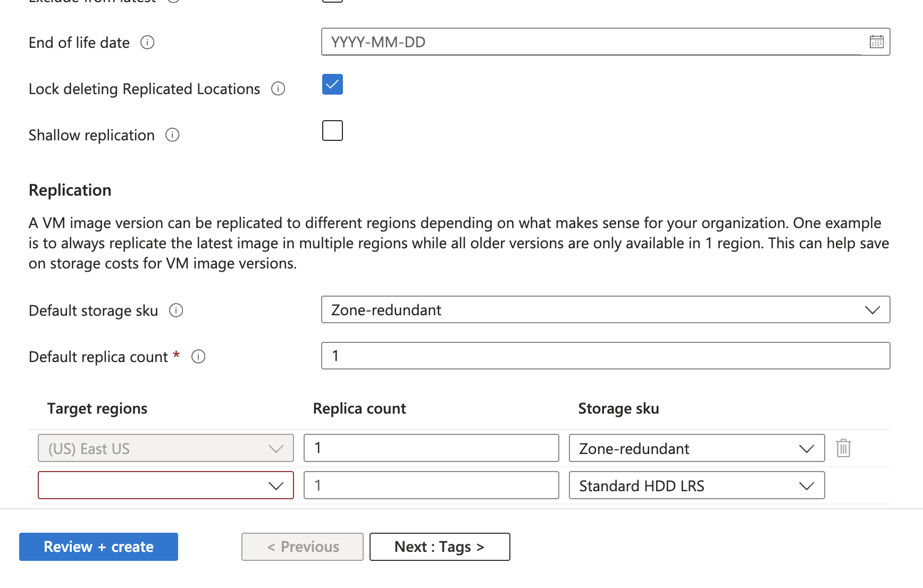Go to Next : Tags step
923x588 pixels.
[440, 547]
